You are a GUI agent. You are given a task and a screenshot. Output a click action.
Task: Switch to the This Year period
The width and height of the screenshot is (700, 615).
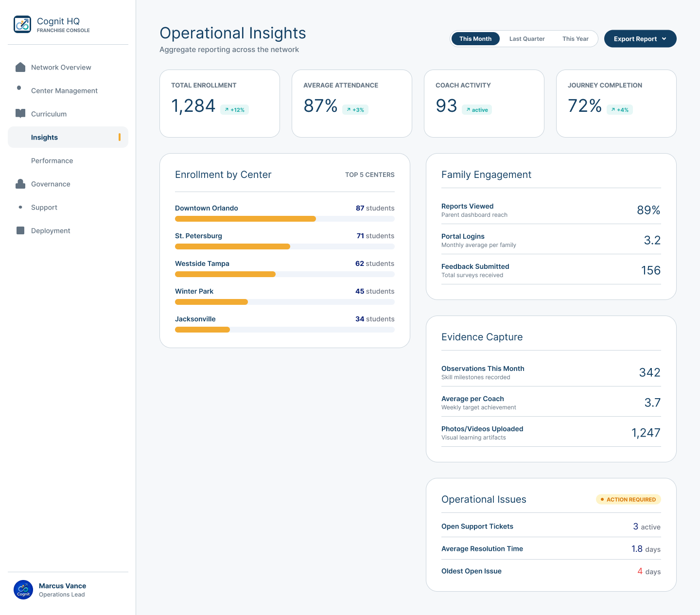click(x=576, y=39)
